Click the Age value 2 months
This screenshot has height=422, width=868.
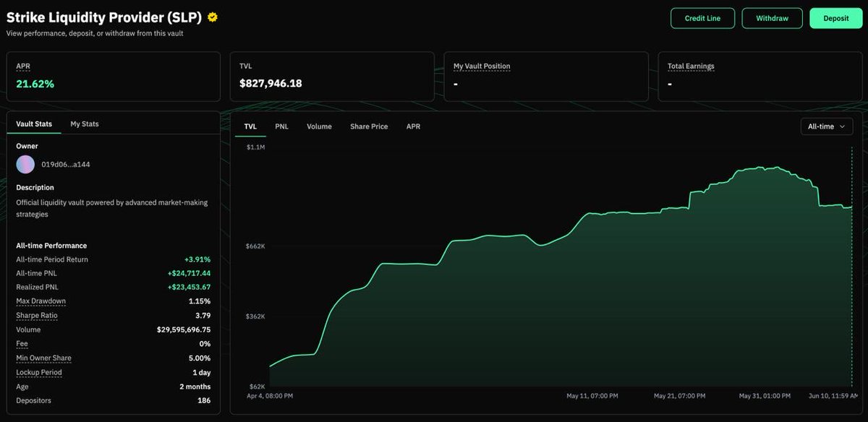[x=195, y=387]
